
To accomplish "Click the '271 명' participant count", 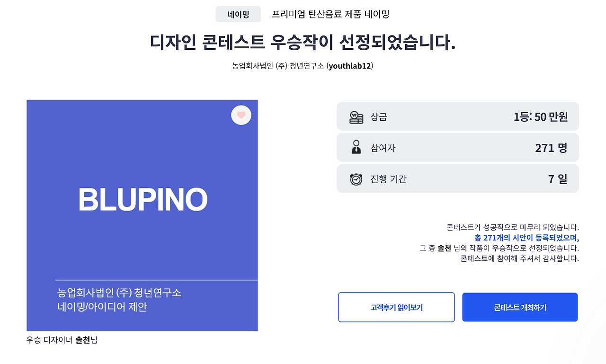I will click(552, 147).
